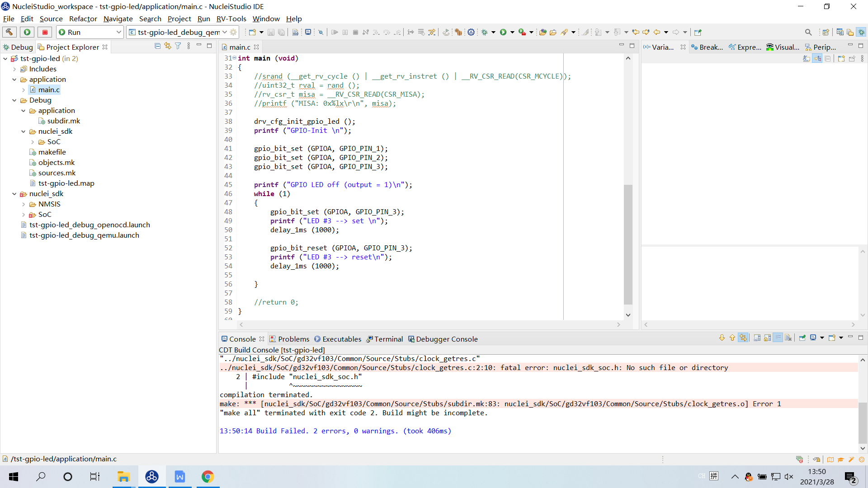Viewport: 868px width, 488px height.
Task: Go to previous error in console (up arrow)
Action: (732, 338)
